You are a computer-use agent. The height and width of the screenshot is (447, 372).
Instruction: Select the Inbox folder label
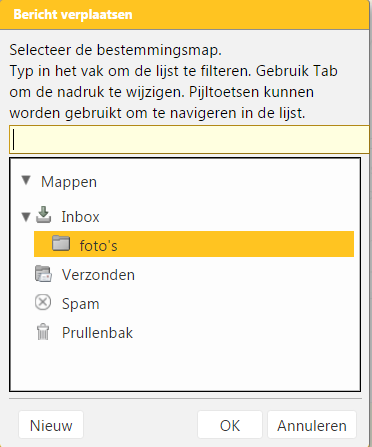(80, 217)
